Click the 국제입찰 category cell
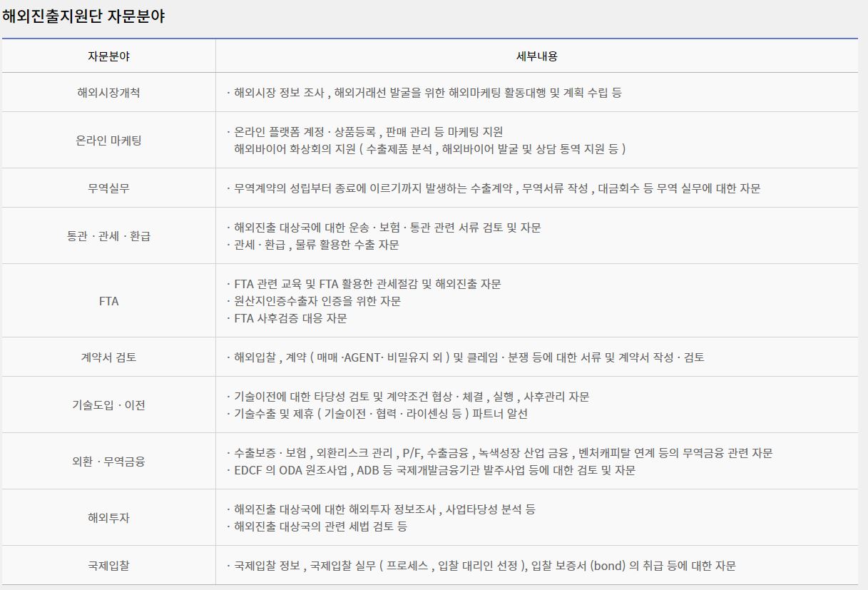Screen dimensions: 868x590 108,566
